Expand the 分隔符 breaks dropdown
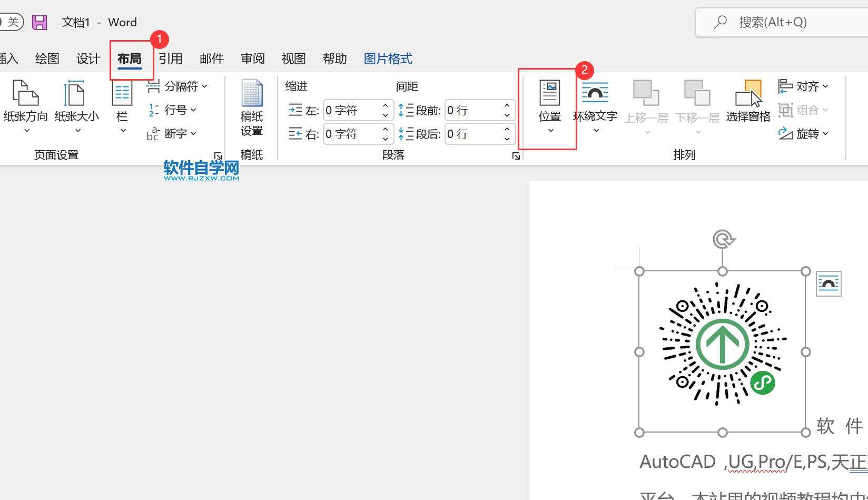 (x=178, y=86)
